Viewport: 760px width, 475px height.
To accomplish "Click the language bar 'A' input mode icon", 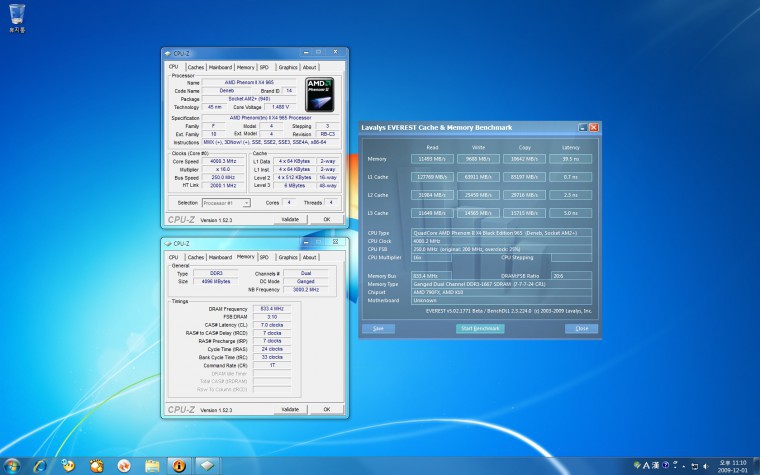I will pyautogui.click(x=646, y=465).
